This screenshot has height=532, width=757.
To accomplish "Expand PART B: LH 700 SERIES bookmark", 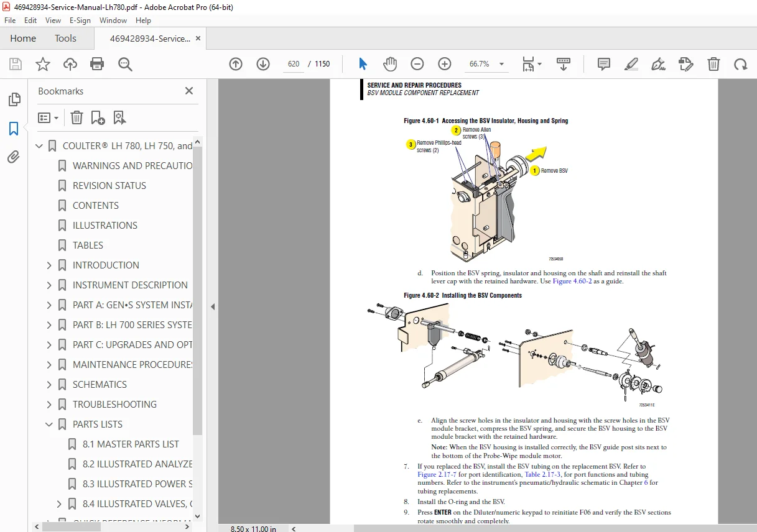I will coord(49,325).
